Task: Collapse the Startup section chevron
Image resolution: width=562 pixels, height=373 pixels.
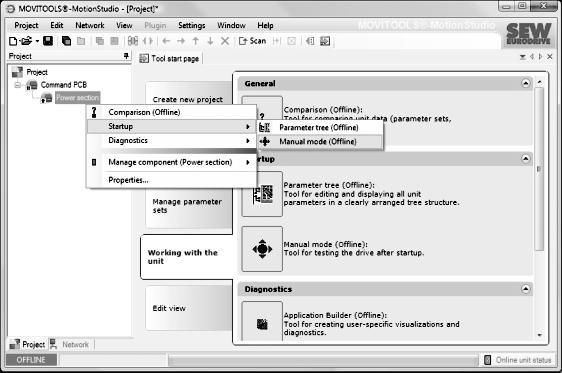Action: [x=525, y=159]
